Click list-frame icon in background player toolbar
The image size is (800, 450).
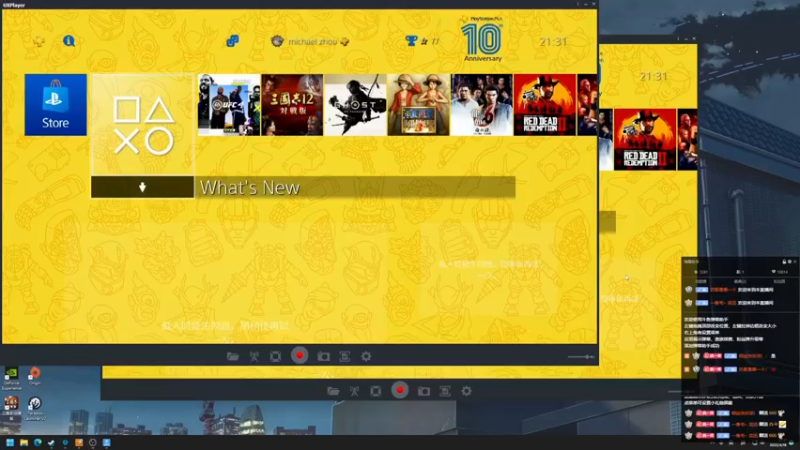coord(445,391)
